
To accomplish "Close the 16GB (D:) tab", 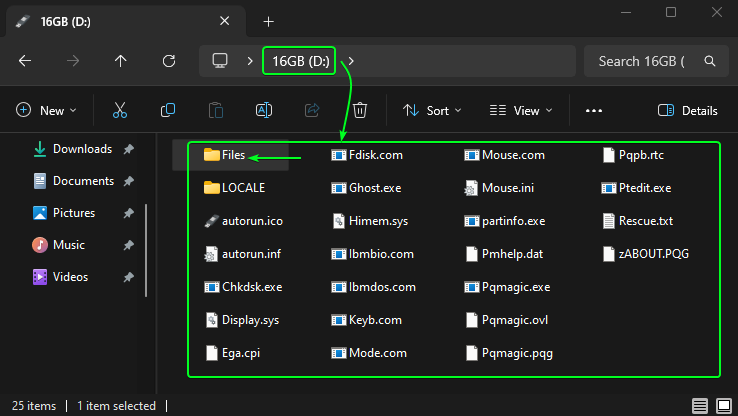I will click(225, 21).
